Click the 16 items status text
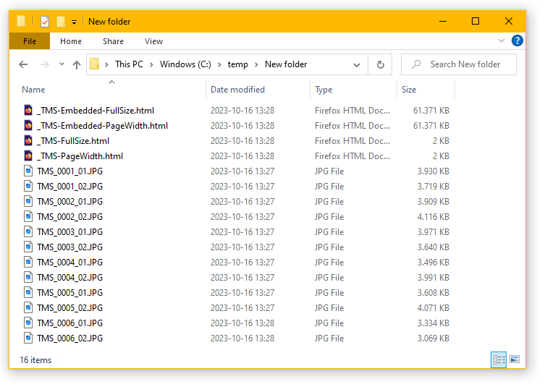550x392 pixels. click(x=35, y=360)
